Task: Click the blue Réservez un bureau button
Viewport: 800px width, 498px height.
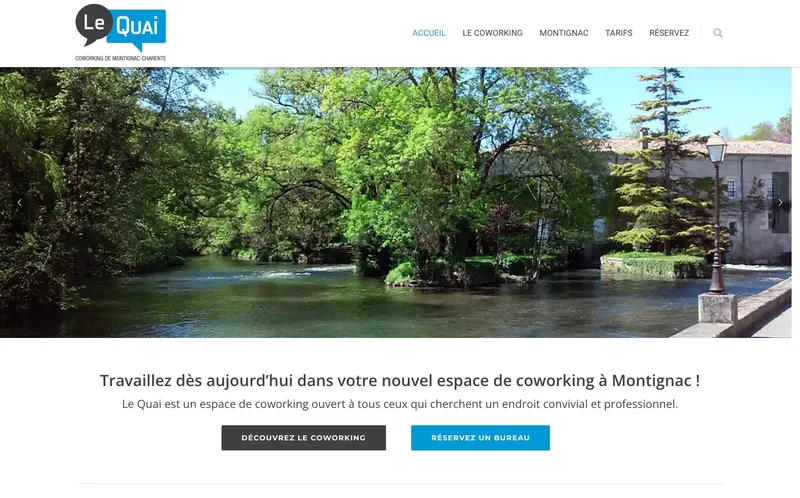Action: coord(480,438)
